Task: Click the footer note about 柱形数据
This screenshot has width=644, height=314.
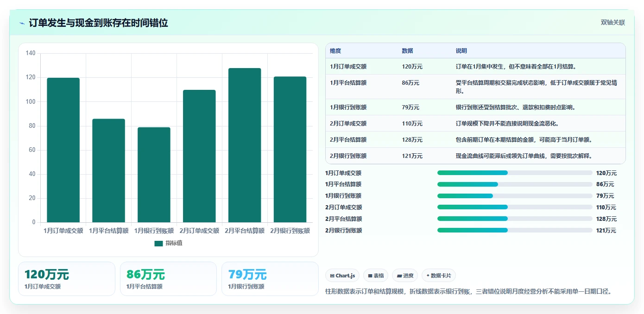Action: click(469, 292)
